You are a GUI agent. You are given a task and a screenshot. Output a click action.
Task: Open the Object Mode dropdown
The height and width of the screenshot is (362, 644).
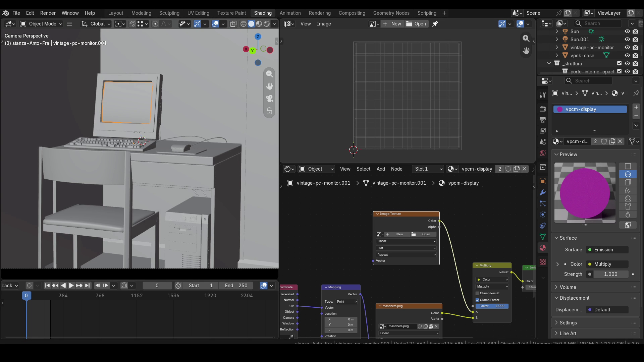(x=41, y=24)
